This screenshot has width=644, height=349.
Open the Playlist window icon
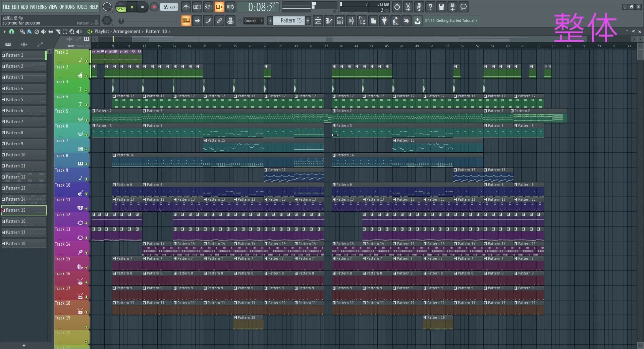point(318,21)
